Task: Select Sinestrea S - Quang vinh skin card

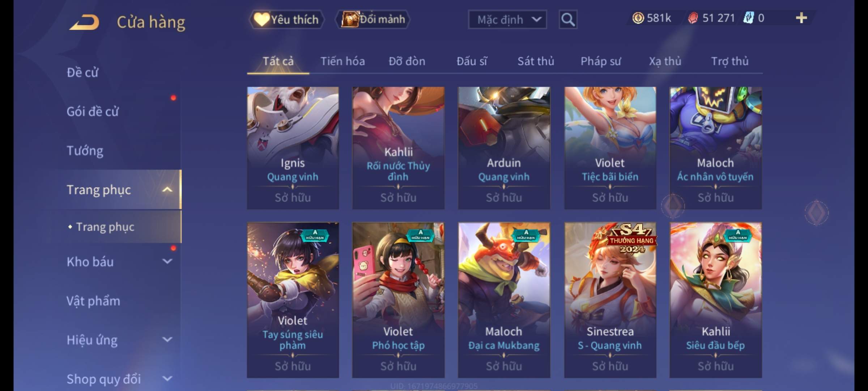Action: (x=610, y=300)
